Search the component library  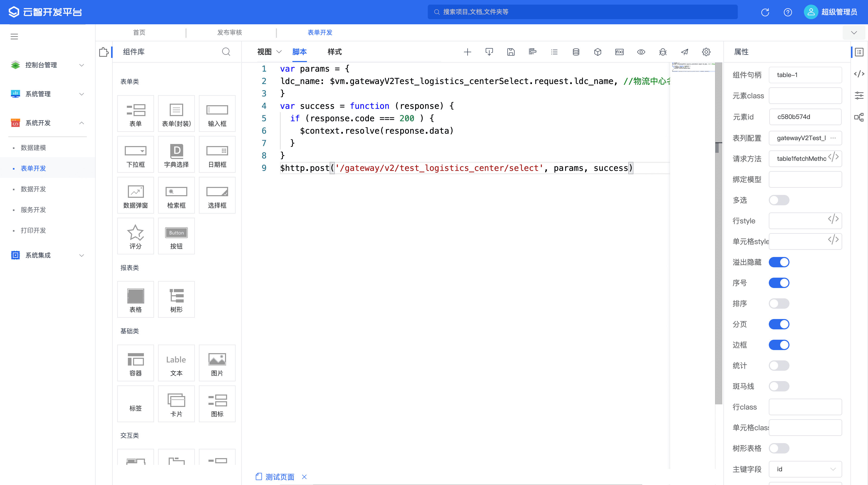(x=226, y=52)
